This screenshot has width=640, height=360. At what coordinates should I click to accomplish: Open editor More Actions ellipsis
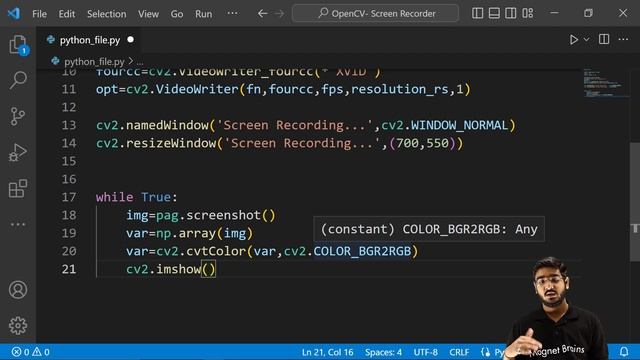pos(623,39)
